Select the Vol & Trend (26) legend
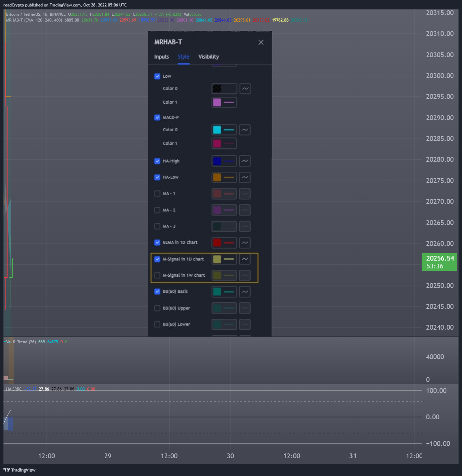Image resolution: width=462 pixels, height=476 pixels. click(x=21, y=342)
